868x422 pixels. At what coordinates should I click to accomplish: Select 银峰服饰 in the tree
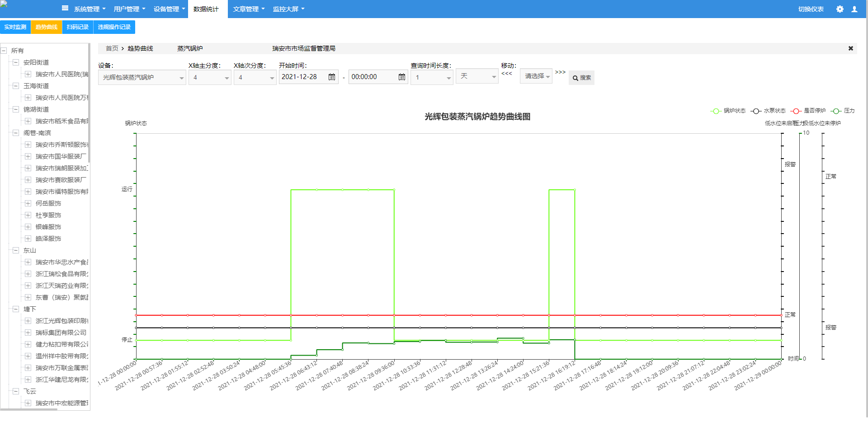(x=48, y=227)
